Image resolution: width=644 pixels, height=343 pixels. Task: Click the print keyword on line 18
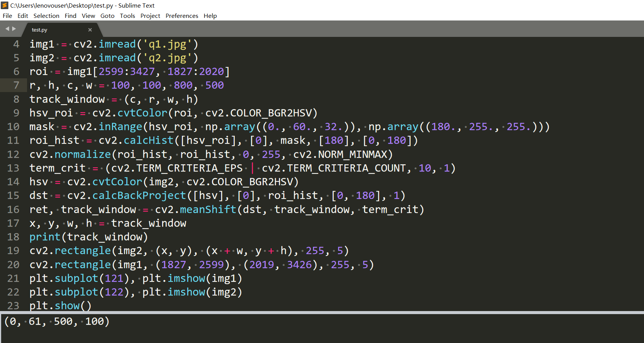(x=45, y=237)
